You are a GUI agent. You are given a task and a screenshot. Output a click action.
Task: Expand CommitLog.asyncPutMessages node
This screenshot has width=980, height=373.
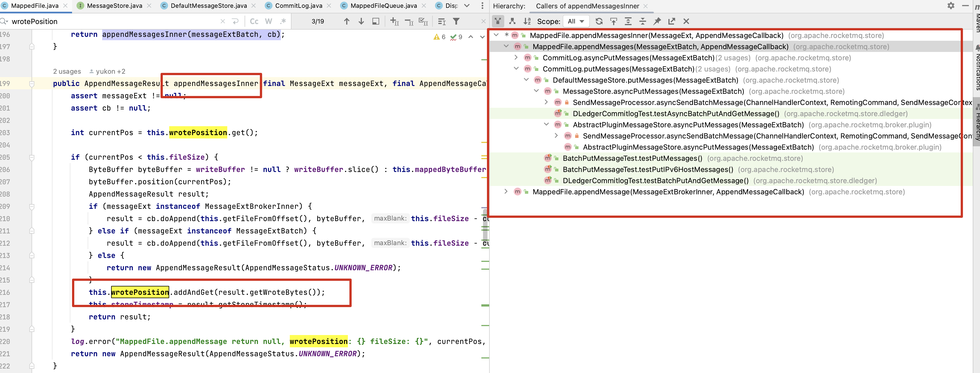(516, 58)
